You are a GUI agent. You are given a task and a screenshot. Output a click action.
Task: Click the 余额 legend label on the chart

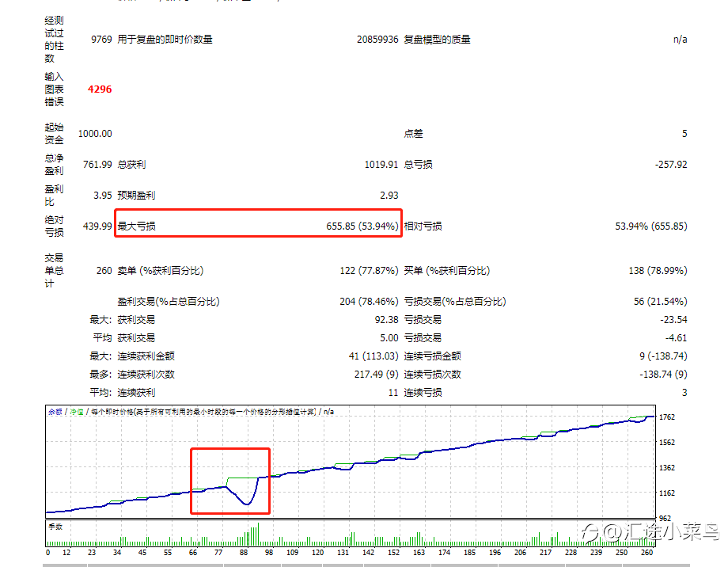55,412
